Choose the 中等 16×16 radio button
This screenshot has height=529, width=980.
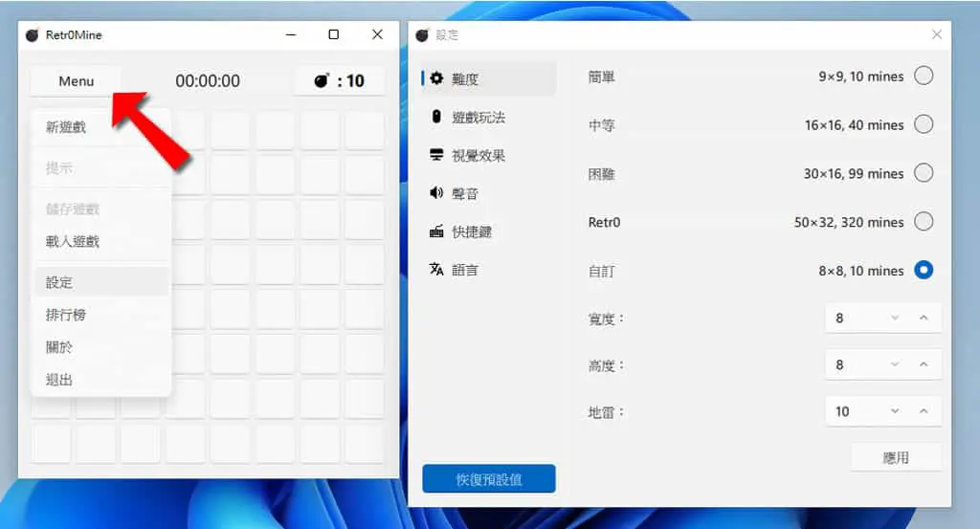(924, 124)
